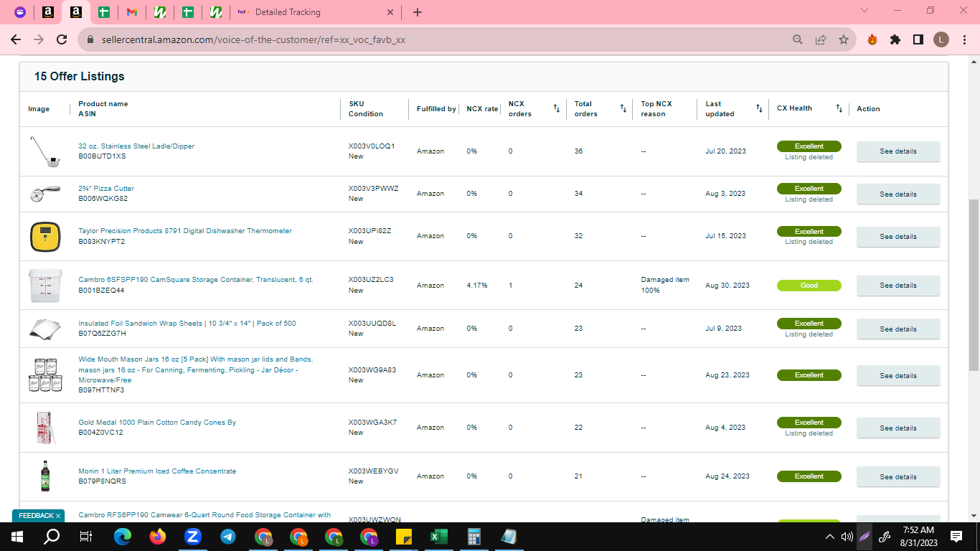The height and width of the screenshot is (551, 980).
Task: See details for Insulated Foil Sandwich Wrap Sheets
Action: coord(898,329)
